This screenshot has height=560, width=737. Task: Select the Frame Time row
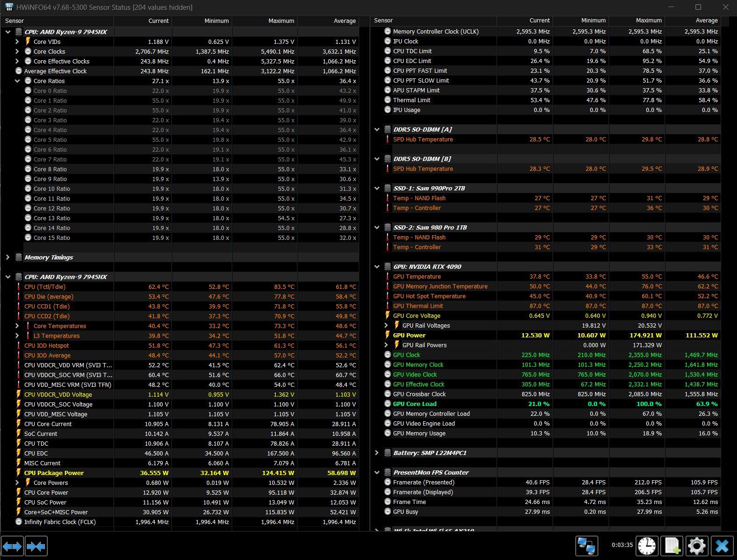click(x=545, y=502)
